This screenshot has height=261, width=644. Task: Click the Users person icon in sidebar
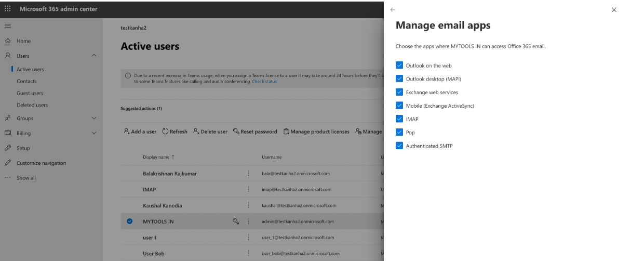pos(8,56)
